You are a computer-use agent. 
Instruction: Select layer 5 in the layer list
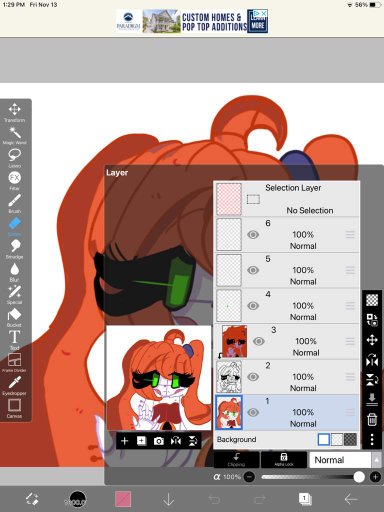(287, 270)
